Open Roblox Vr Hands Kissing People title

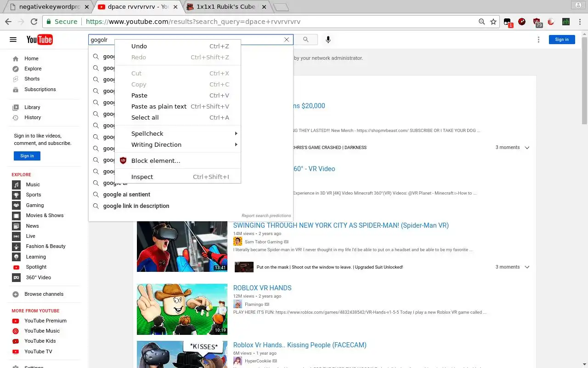click(300, 345)
